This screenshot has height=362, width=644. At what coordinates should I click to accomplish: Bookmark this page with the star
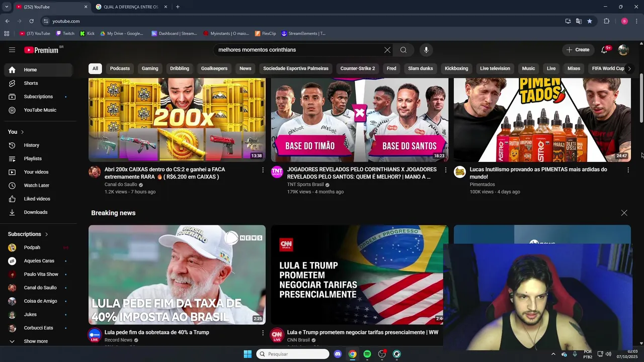coord(590,21)
